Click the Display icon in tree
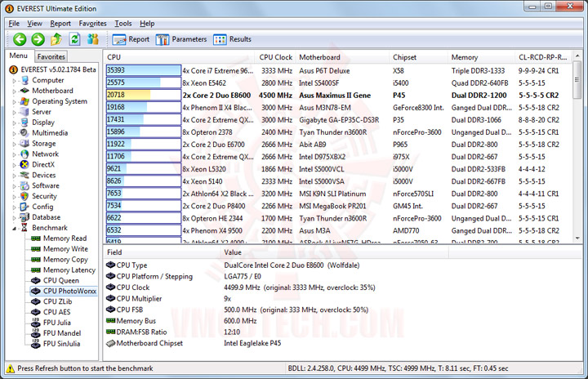Image resolution: width=588 pixels, height=379 pixels. 24,123
